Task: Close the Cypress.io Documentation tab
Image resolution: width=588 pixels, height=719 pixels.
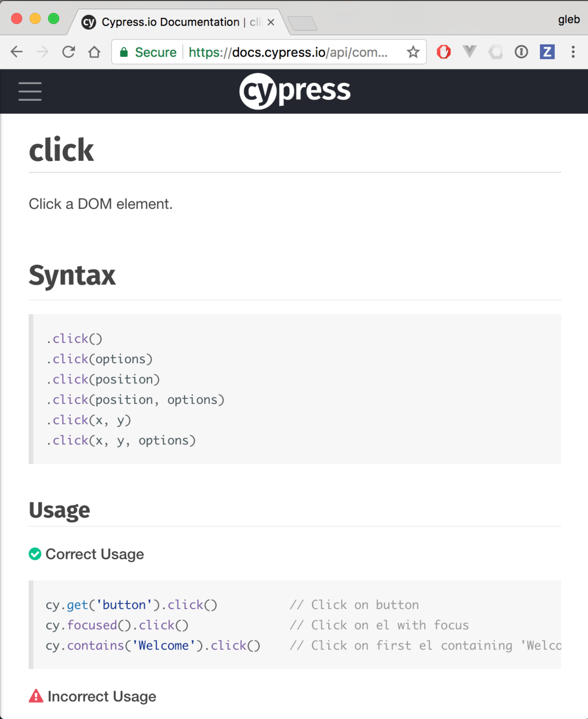Action: (x=271, y=22)
